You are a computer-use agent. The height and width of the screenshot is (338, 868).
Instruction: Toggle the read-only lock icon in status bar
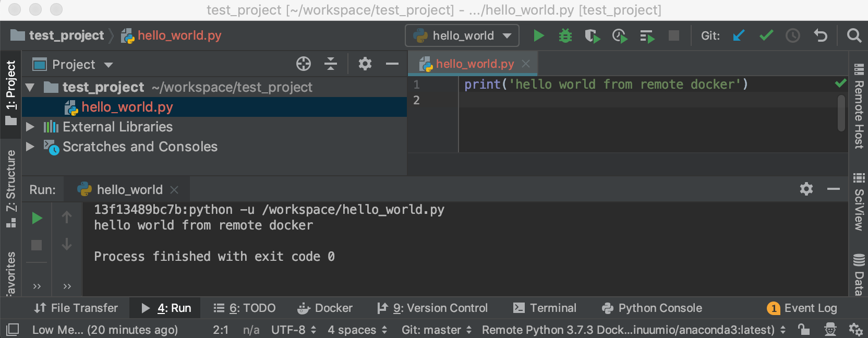(804, 330)
